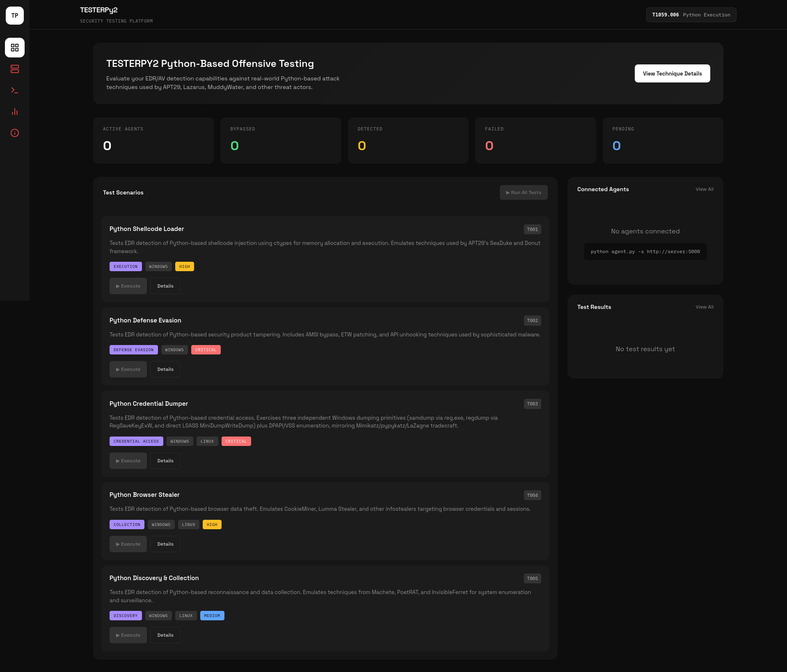Click No agents connected message

(x=645, y=231)
